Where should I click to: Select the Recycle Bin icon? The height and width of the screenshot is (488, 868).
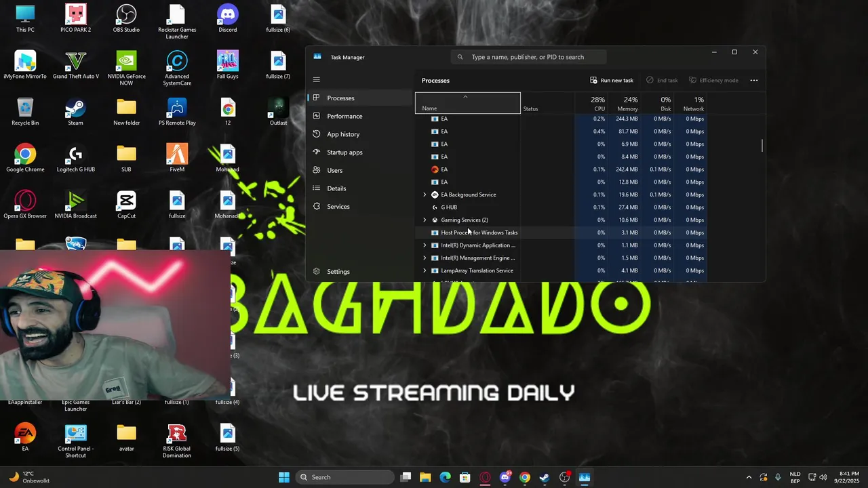pos(25,112)
